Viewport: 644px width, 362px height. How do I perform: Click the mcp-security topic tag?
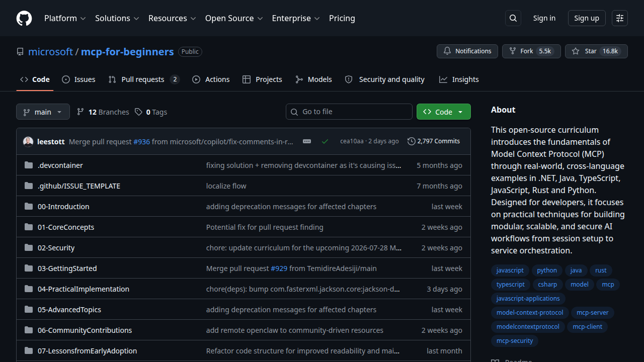point(515,341)
